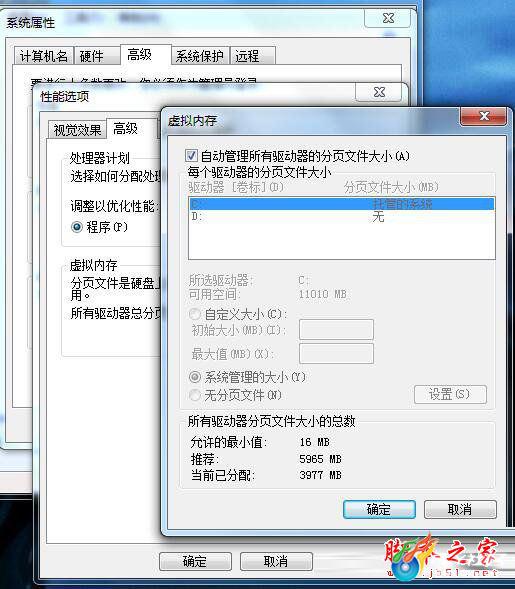Screen dimensions: 515x589
Task: Switch to the 视觉效果 tab
Action: [x=77, y=130]
